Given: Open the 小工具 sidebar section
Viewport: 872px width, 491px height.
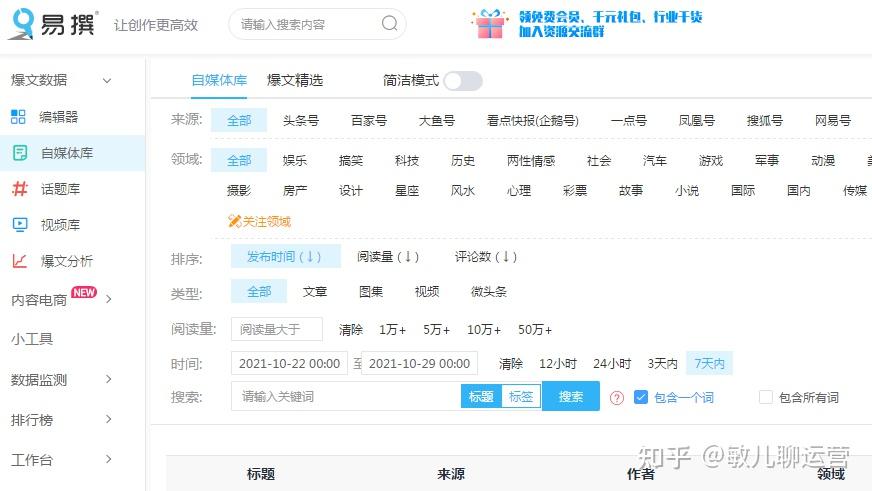Looking at the screenshot, I should (32, 339).
